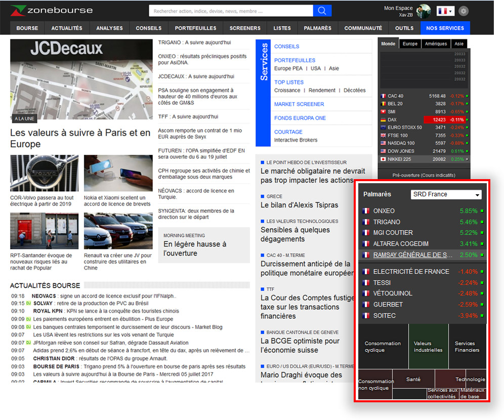Click the green status square beside ONXEO 5.85%
The height and width of the screenshot is (420, 504).
[x=482, y=211]
